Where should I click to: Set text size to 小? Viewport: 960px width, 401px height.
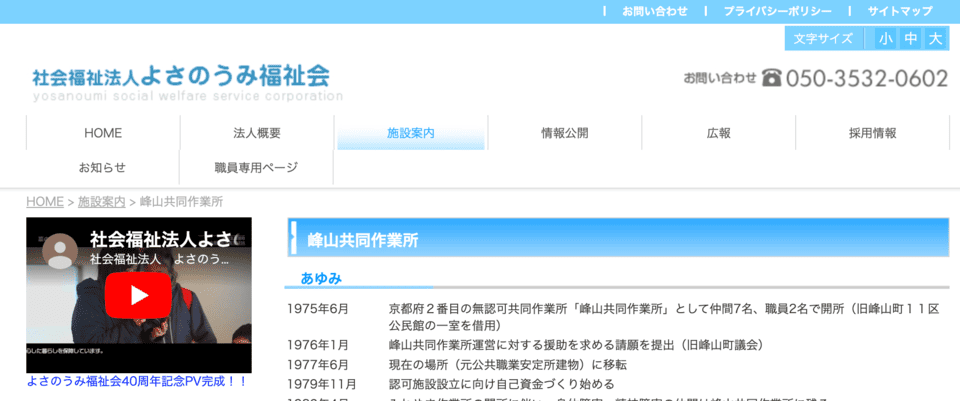point(885,39)
